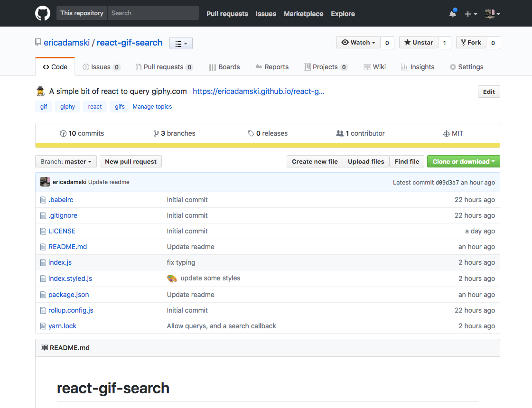This screenshot has height=408, width=532.
Task: Select the gif topic tag
Action: tap(44, 106)
